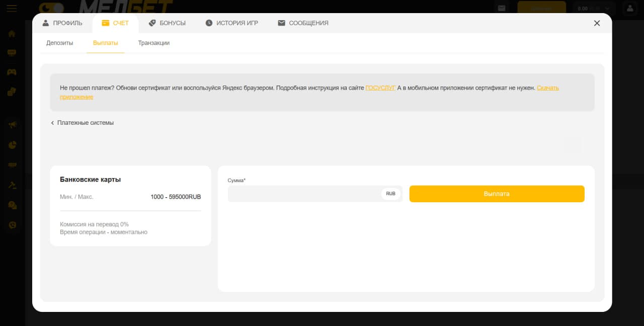Click the home icon in the left sidebar

click(x=12, y=34)
